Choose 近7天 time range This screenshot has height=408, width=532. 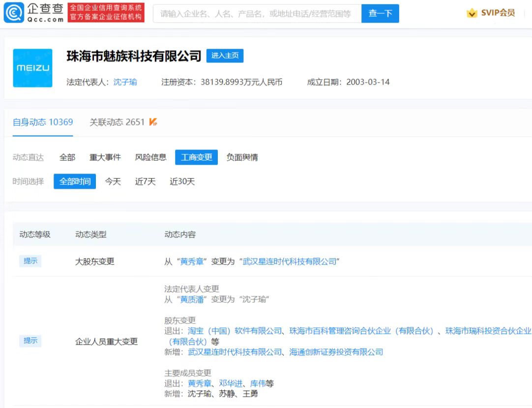(145, 181)
